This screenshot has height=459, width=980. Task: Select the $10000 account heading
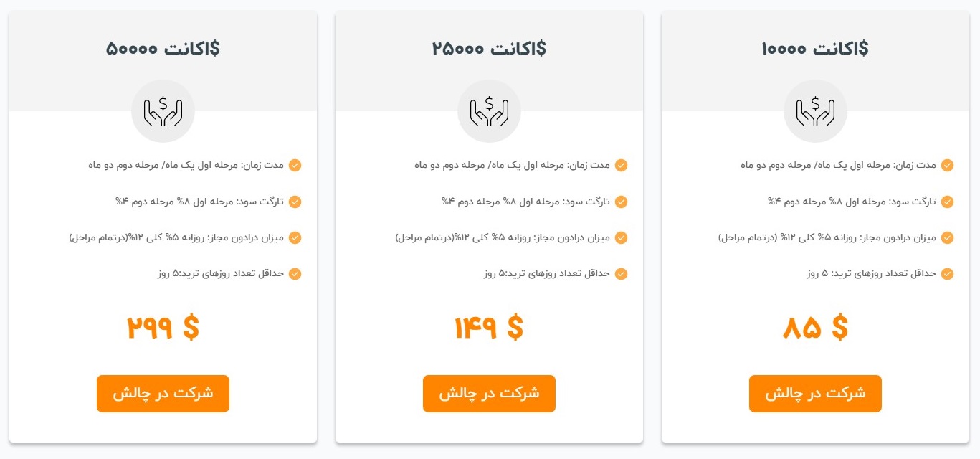coord(815,49)
